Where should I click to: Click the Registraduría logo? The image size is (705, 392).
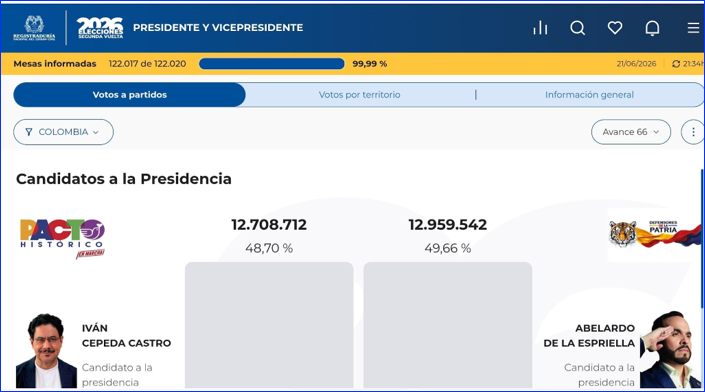coord(34,28)
